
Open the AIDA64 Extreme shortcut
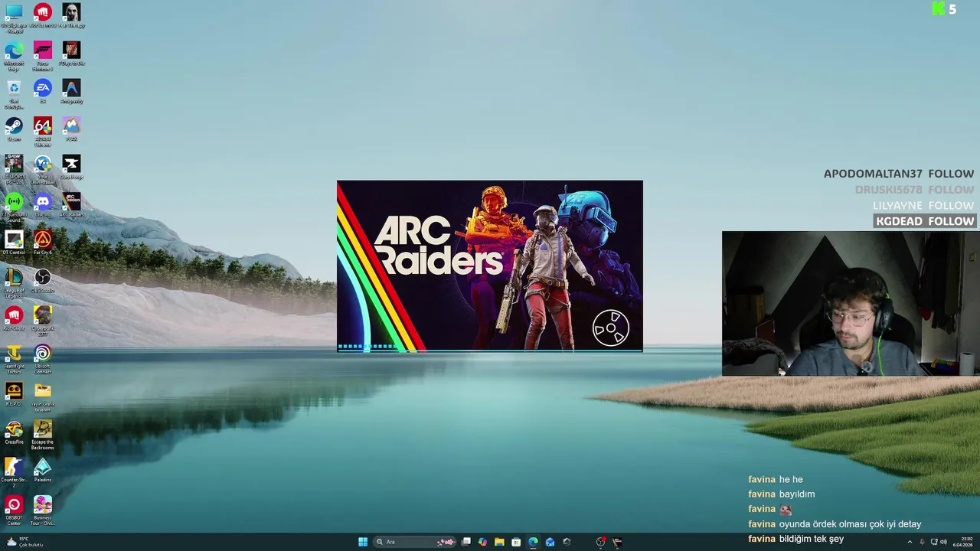tap(43, 132)
